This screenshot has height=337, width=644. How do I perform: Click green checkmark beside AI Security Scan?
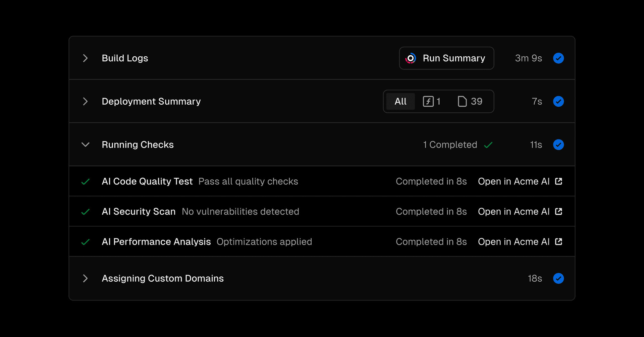pos(86,212)
